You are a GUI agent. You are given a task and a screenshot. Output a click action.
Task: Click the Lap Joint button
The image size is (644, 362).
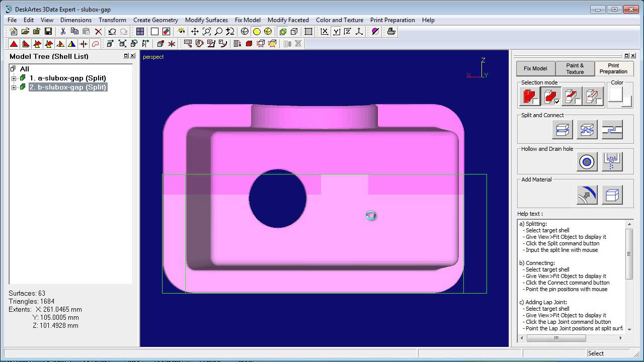(x=612, y=130)
